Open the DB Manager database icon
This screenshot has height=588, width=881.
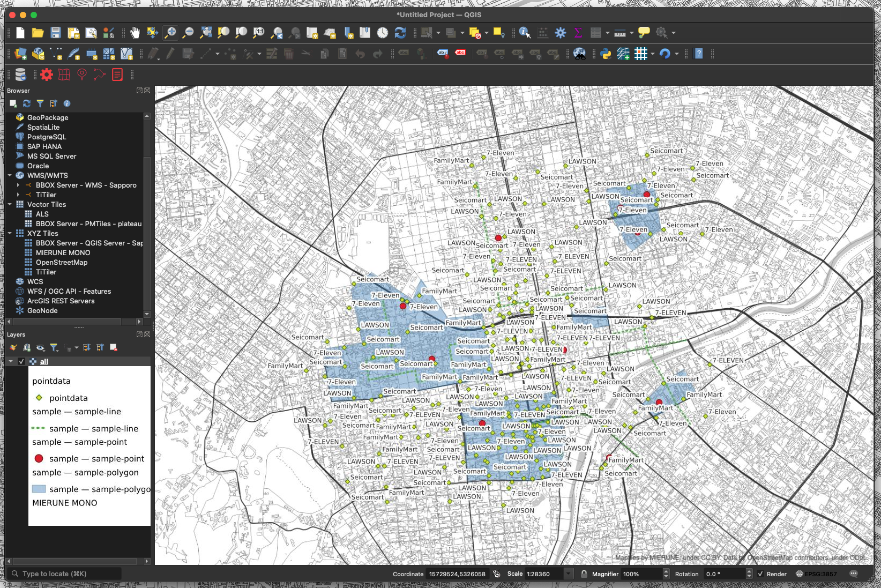20,75
